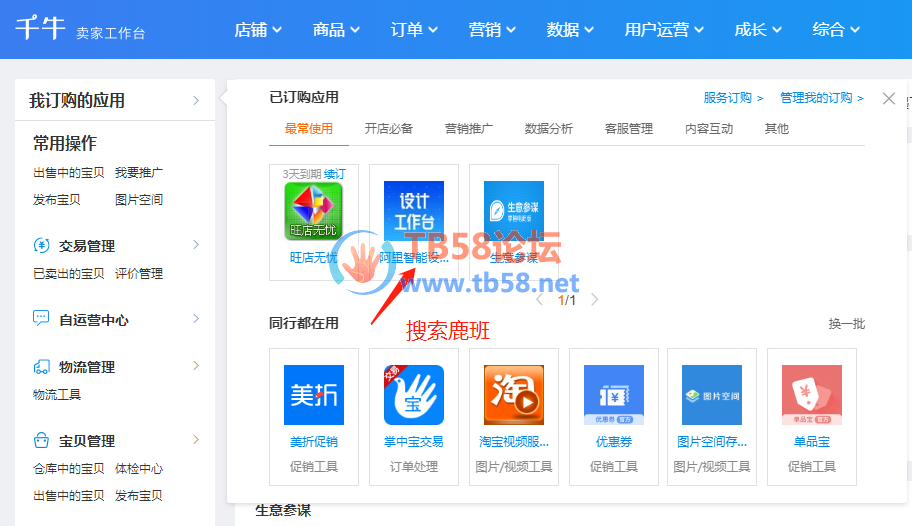Click 换一批 to refresh recommendations
Image resolution: width=912 pixels, height=526 pixels.
point(846,323)
